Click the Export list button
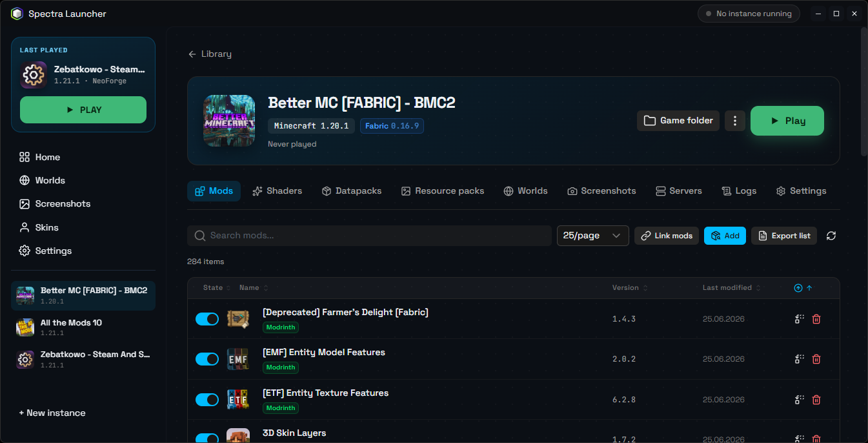This screenshot has height=443, width=868. click(x=784, y=236)
